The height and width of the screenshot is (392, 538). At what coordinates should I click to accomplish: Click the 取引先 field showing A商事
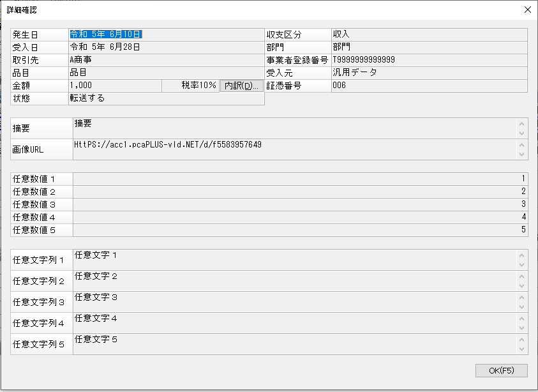click(x=167, y=60)
